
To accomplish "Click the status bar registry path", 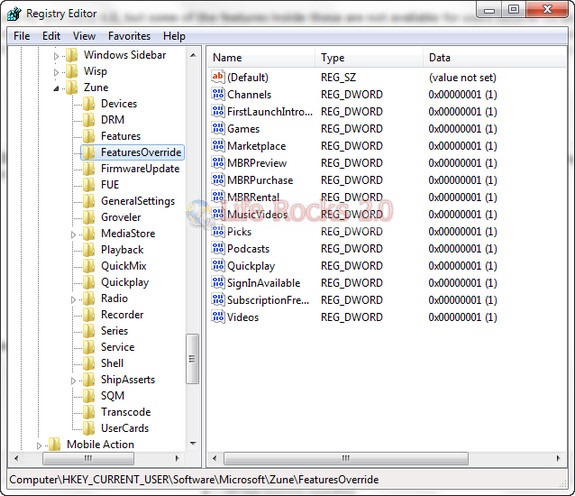I will 194,479.
